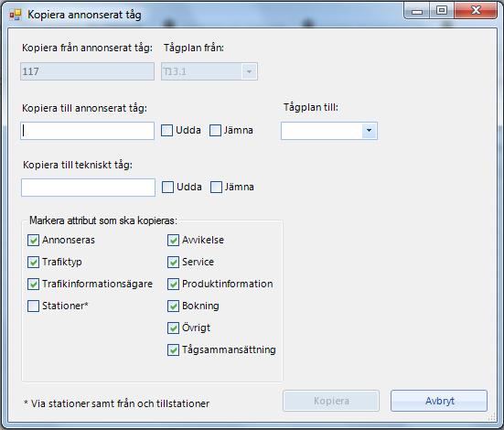Click the application icon in title bar

[16, 15]
